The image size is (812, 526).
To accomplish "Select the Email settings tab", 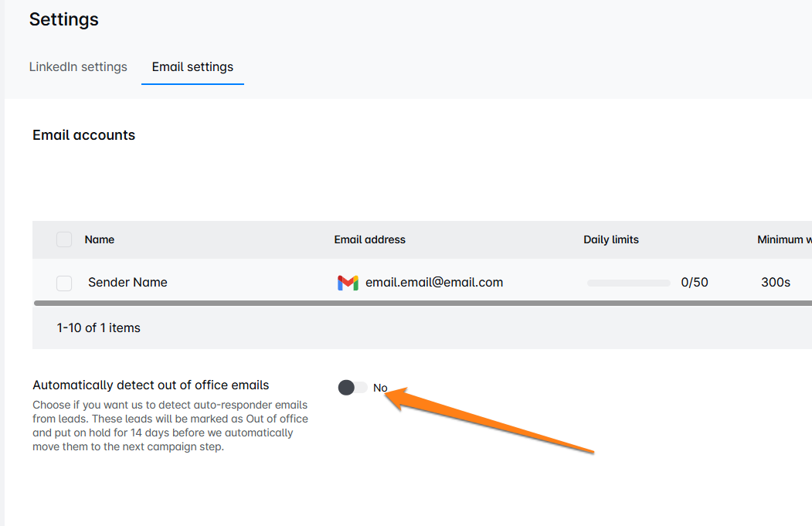I will (x=192, y=66).
